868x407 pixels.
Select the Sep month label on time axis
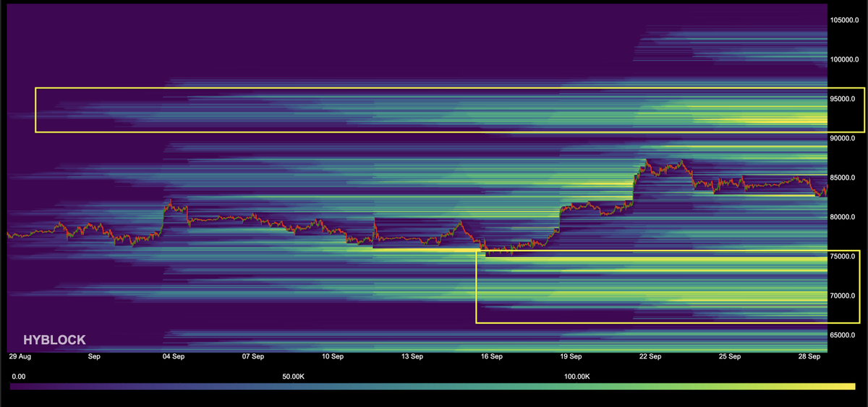click(x=93, y=357)
